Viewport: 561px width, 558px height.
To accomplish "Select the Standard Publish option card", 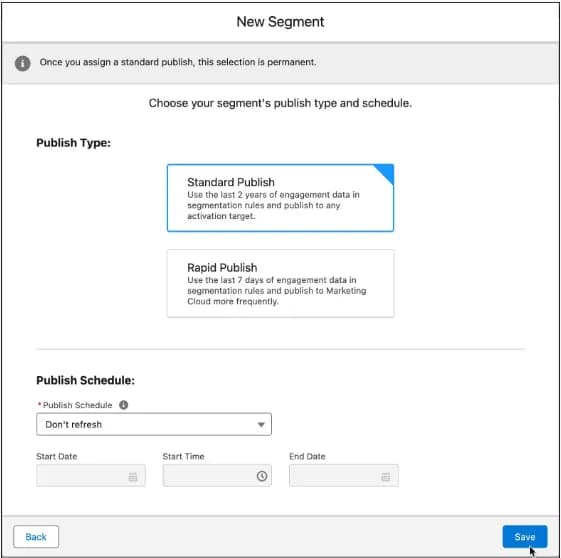I will 280,198.
